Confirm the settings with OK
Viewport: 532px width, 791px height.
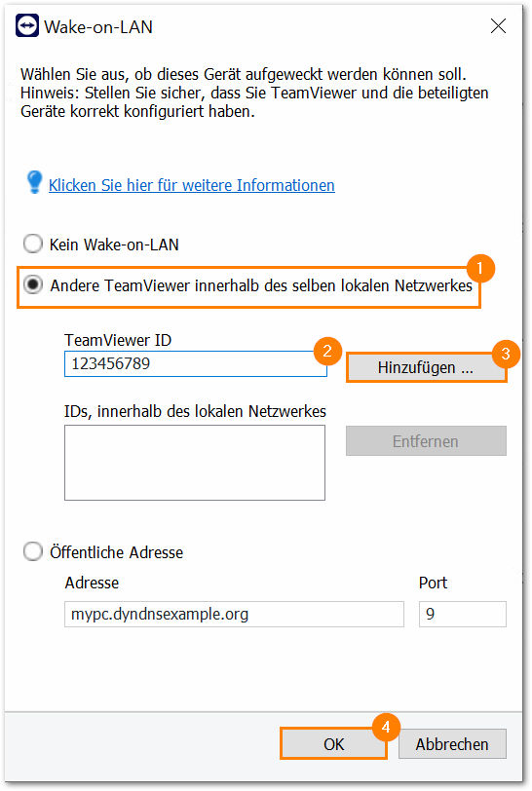point(333,744)
